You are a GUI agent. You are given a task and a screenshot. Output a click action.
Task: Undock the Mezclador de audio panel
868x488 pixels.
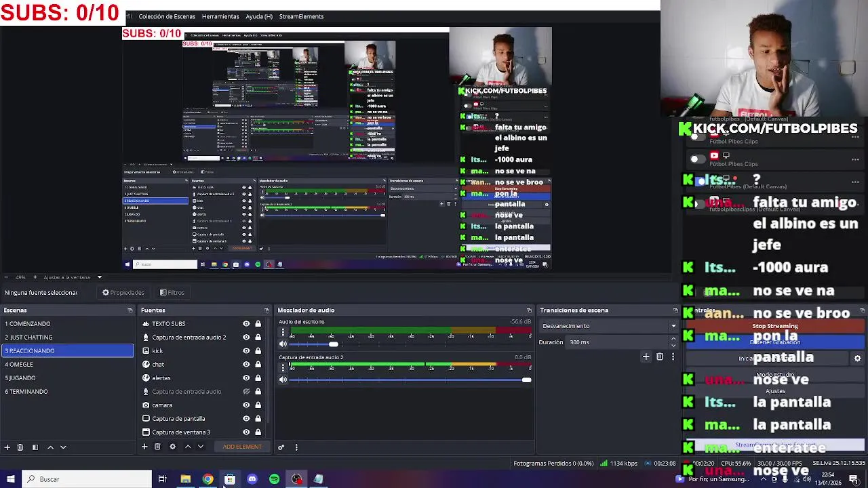(x=530, y=310)
